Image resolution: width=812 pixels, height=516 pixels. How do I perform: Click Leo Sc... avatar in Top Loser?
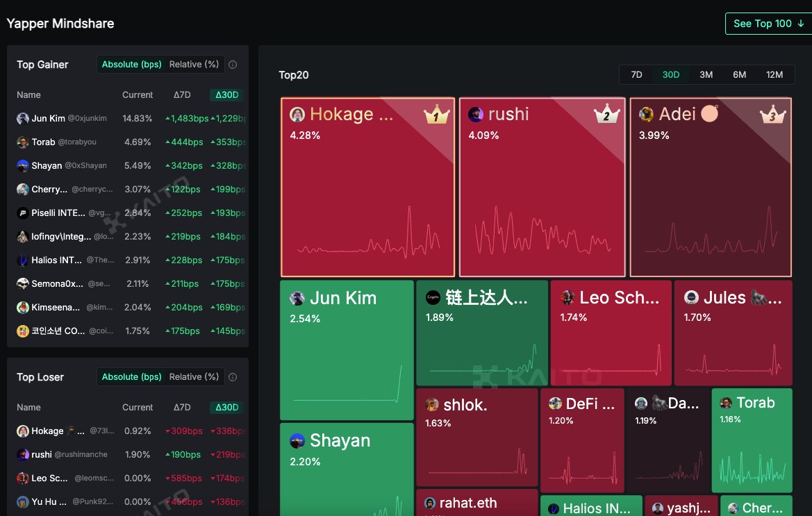click(23, 478)
